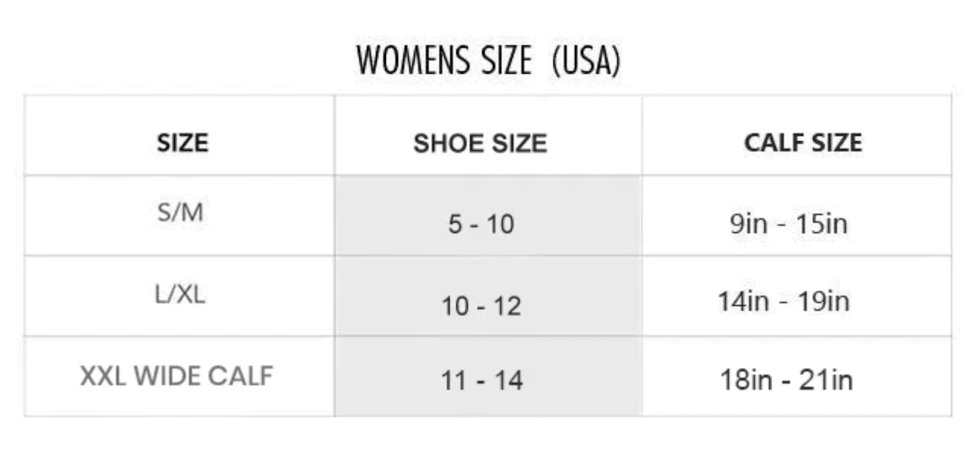Click the 18in calf value for XXL

(x=746, y=380)
